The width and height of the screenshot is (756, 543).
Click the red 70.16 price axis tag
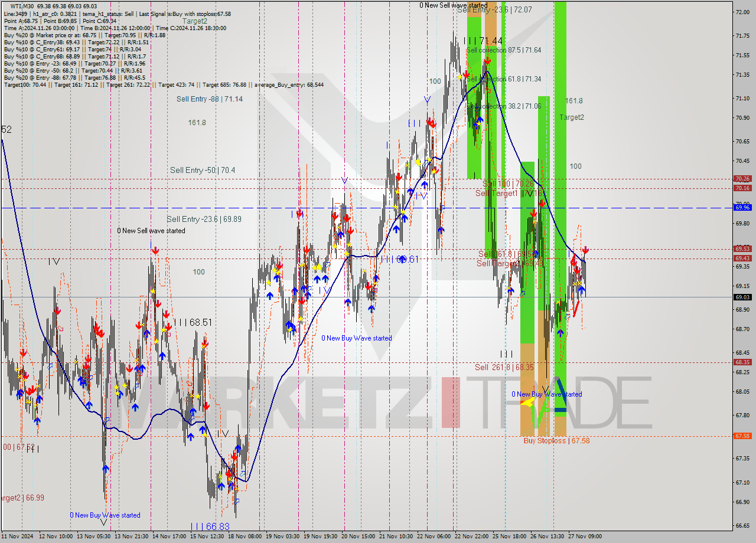pyautogui.click(x=742, y=188)
